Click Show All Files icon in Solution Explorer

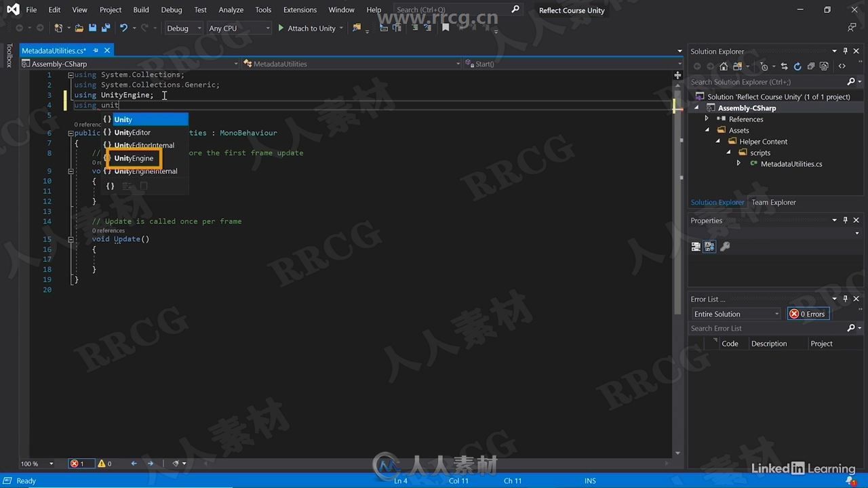point(824,66)
